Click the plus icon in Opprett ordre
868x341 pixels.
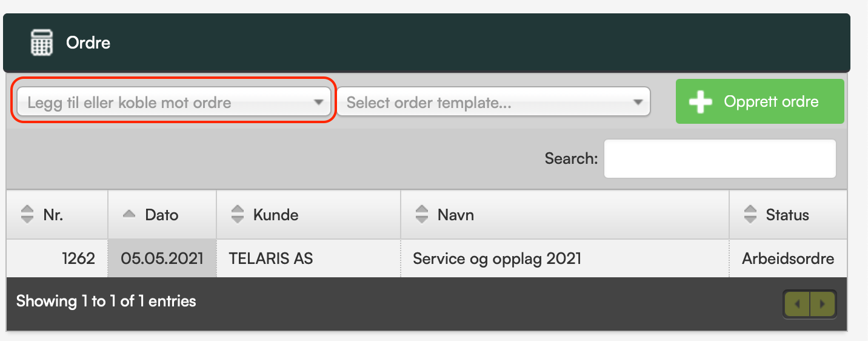[x=701, y=101]
